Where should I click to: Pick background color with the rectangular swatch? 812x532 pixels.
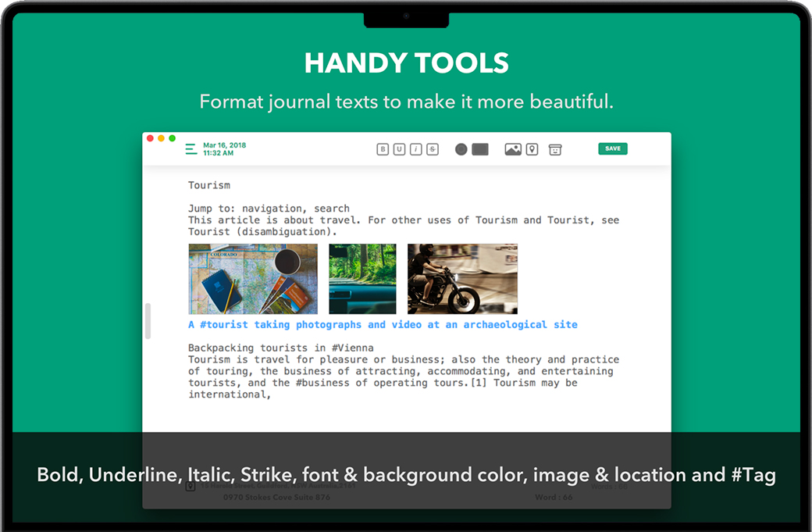pos(480,149)
